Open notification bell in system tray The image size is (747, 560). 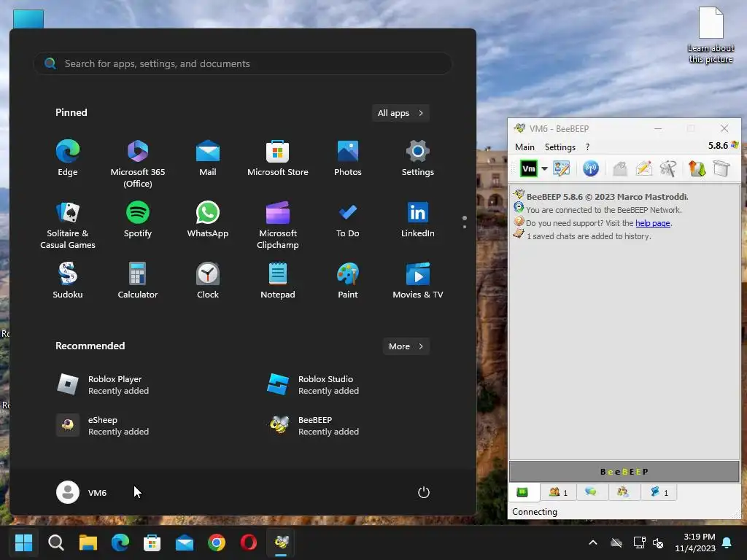coord(727,542)
